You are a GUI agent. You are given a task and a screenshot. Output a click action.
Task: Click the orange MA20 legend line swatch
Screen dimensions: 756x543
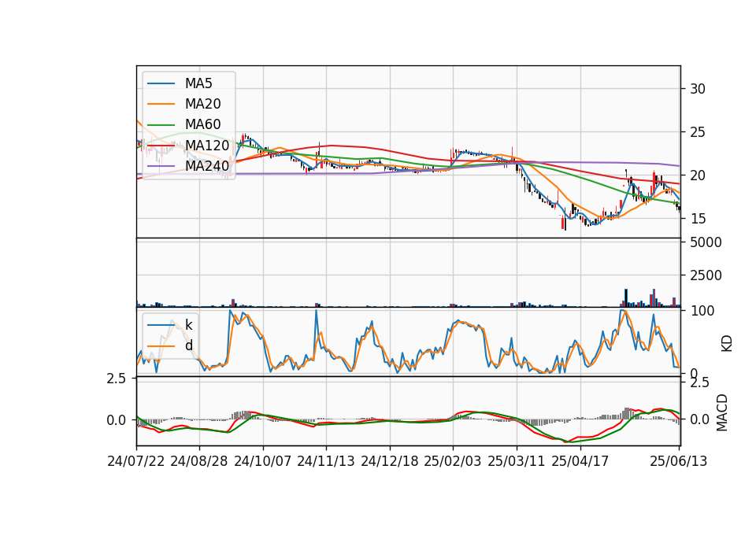pyautogui.click(x=161, y=104)
